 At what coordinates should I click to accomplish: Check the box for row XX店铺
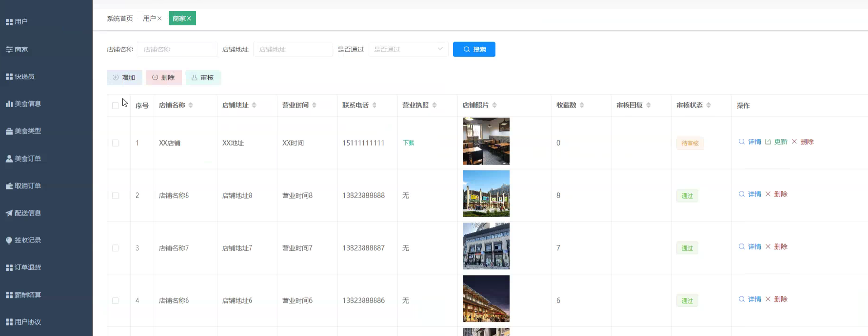(x=115, y=143)
